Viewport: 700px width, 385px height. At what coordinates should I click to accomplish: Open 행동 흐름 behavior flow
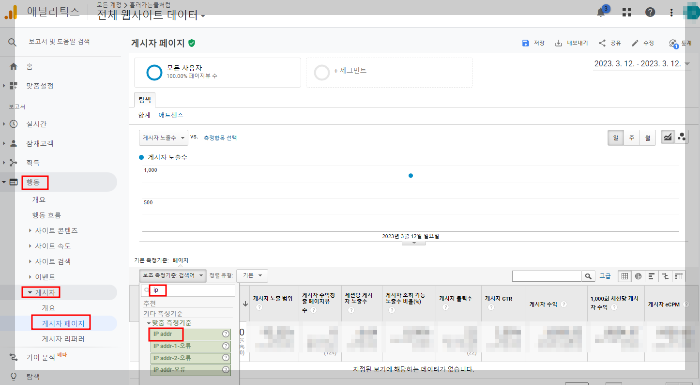click(x=46, y=215)
